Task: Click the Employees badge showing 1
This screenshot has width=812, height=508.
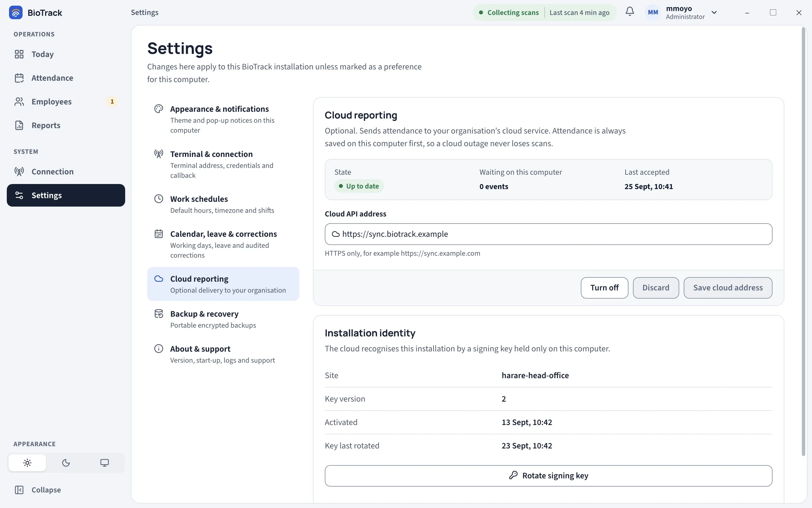Action: tap(112, 102)
